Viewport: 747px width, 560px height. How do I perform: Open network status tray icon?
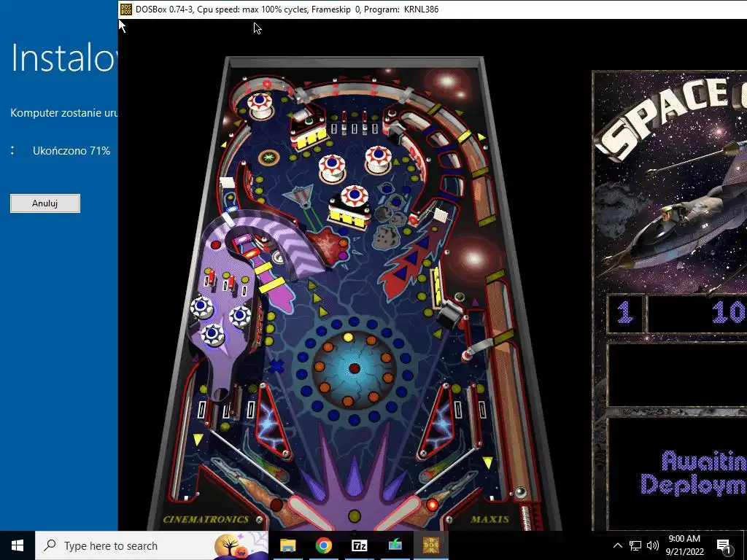click(x=635, y=545)
